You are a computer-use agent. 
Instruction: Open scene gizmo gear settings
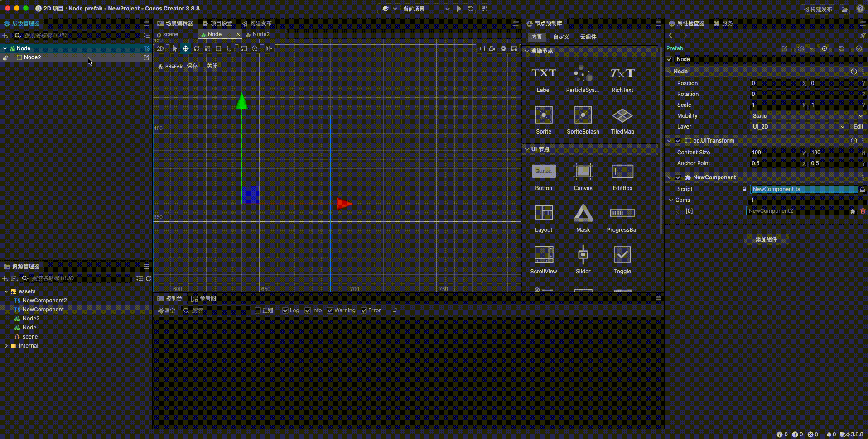click(503, 48)
